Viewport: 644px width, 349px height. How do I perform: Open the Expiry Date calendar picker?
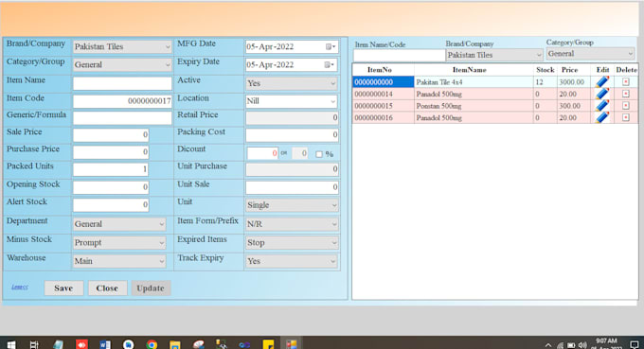[x=330, y=65]
